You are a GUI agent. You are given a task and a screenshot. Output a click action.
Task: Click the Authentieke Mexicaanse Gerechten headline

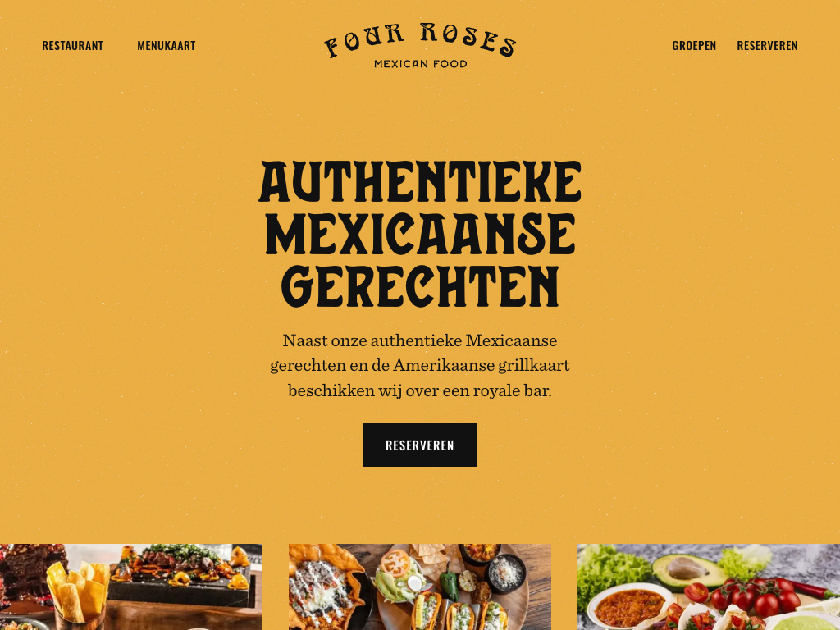tap(420, 234)
